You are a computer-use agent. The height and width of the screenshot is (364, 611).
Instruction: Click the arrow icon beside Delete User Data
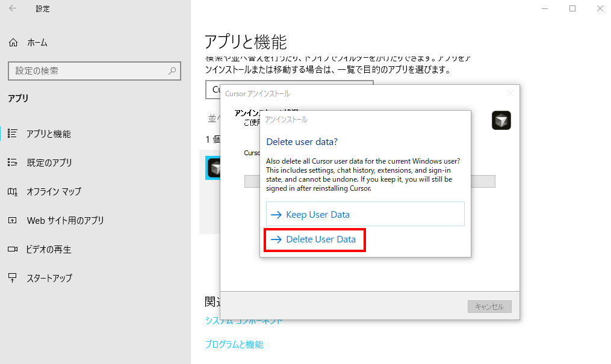pos(276,239)
